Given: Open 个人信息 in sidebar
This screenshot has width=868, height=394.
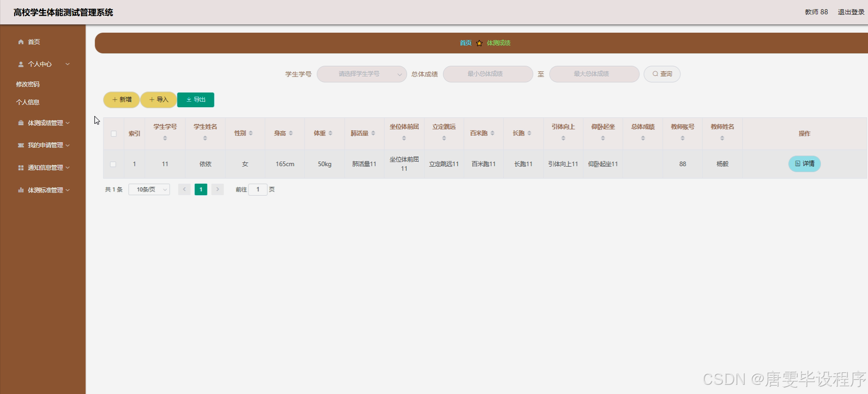Looking at the screenshot, I should (x=28, y=102).
